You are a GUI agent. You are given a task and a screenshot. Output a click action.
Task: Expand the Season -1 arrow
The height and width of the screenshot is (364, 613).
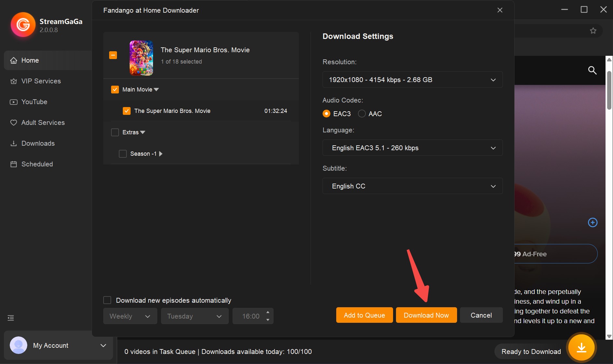click(x=160, y=154)
